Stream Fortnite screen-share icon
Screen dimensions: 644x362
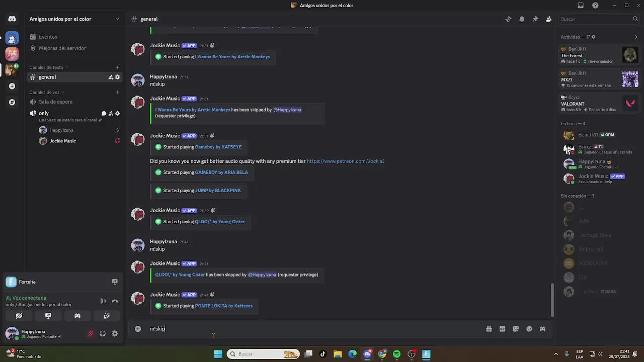coord(115,282)
